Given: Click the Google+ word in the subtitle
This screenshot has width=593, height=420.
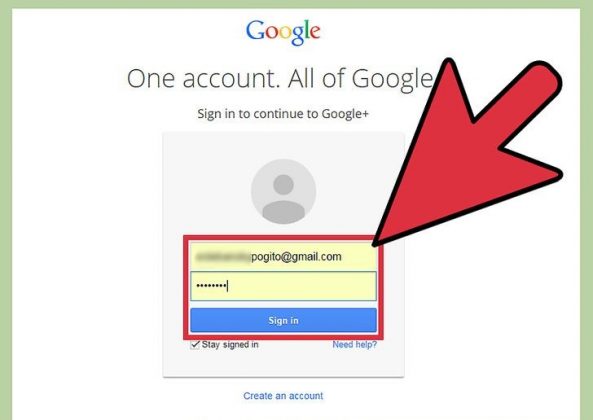Looking at the screenshot, I should (x=345, y=113).
